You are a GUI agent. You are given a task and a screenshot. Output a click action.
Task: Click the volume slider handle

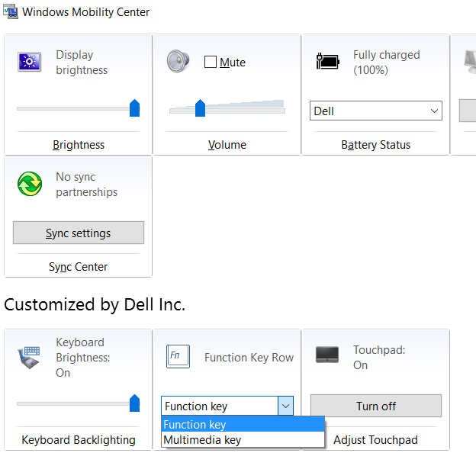coord(200,108)
